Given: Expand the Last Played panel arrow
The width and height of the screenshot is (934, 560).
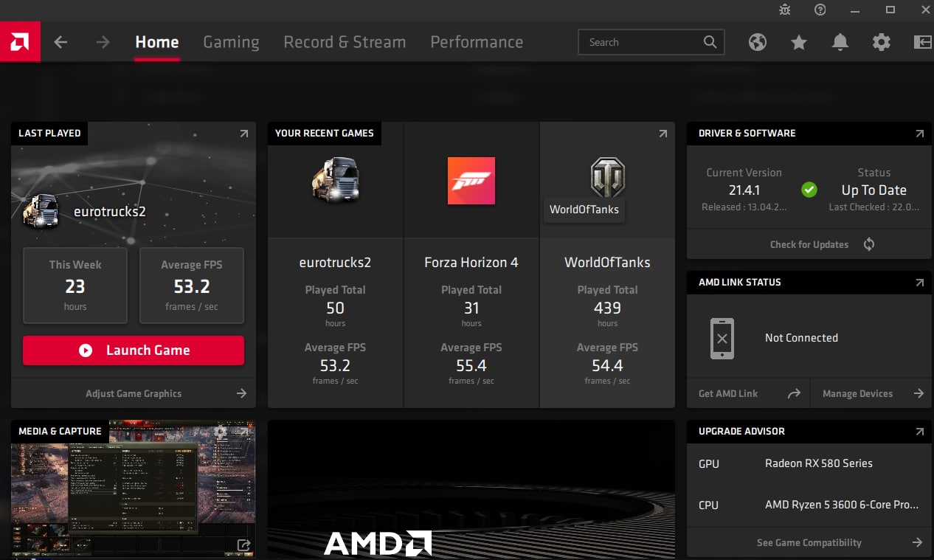Looking at the screenshot, I should (x=244, y=134).
